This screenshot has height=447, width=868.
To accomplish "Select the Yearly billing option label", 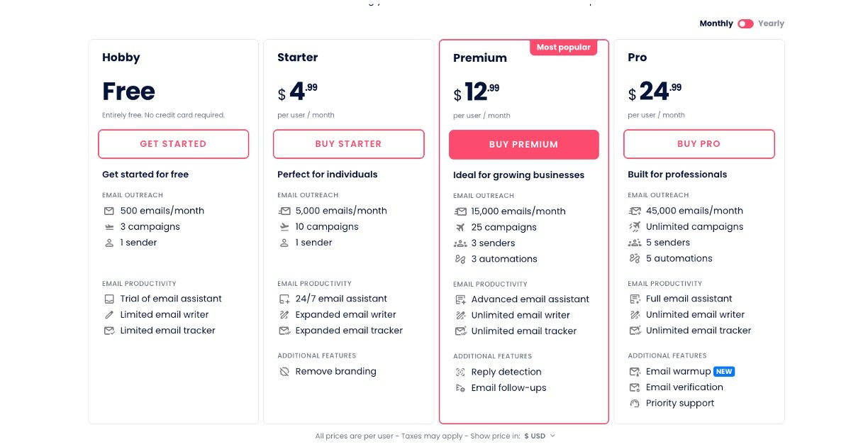I will click(x=771, y=23).
